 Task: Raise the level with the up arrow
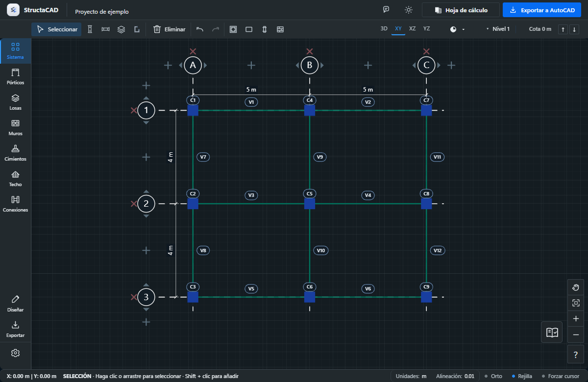pos(563,29)
